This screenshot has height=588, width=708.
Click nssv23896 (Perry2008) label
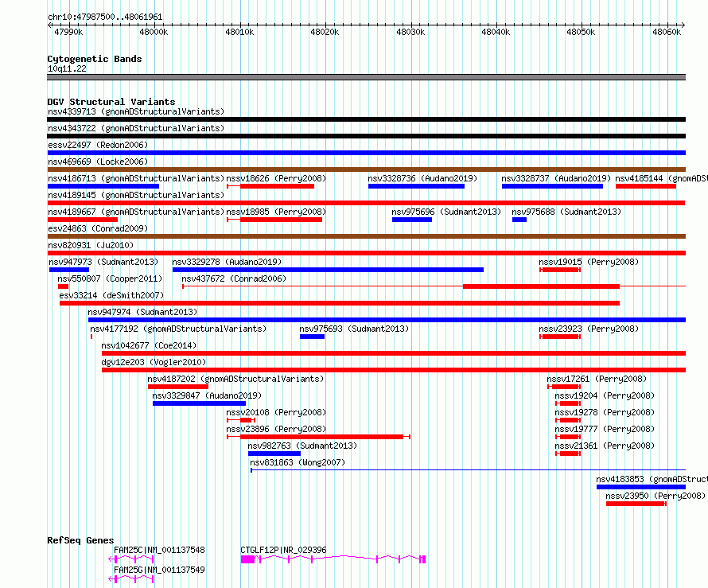click(x=276, y=429)
